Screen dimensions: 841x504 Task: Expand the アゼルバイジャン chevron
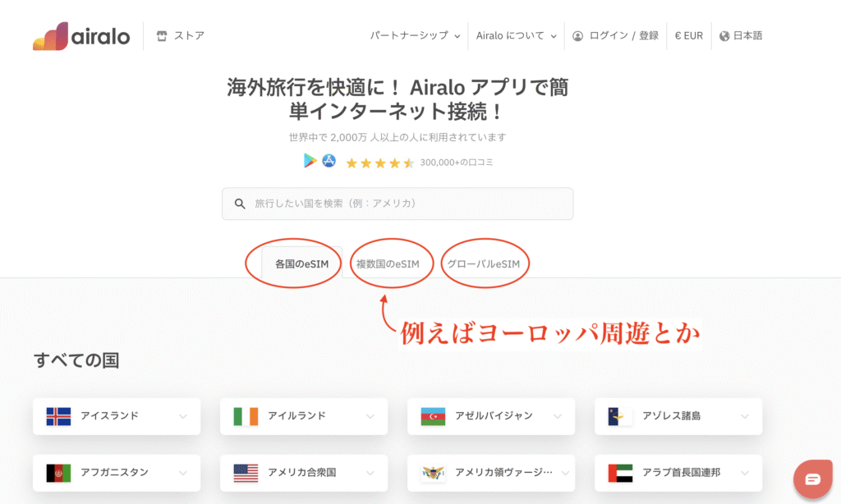[558, 416]
